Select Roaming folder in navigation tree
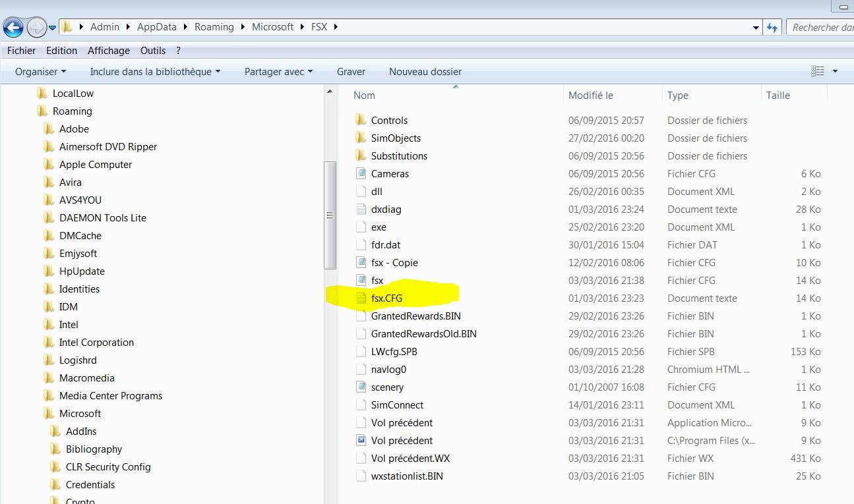This screenshot has width=854, height=504. 73,111
